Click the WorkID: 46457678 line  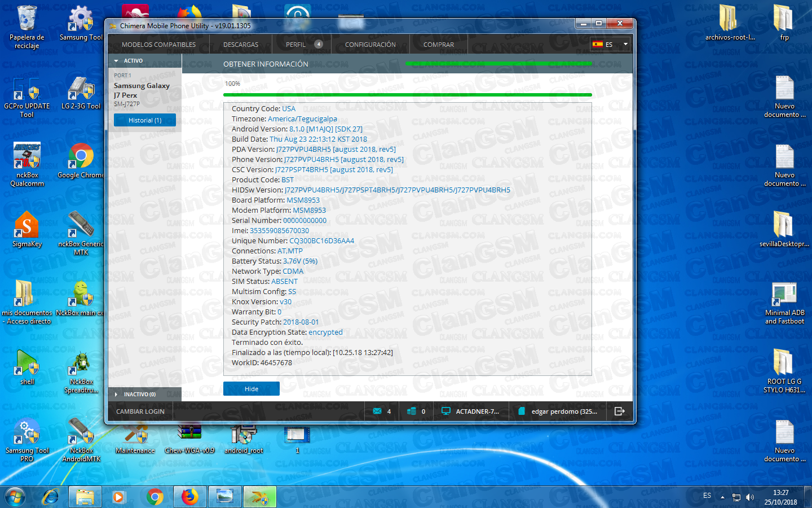click(262, 362)
